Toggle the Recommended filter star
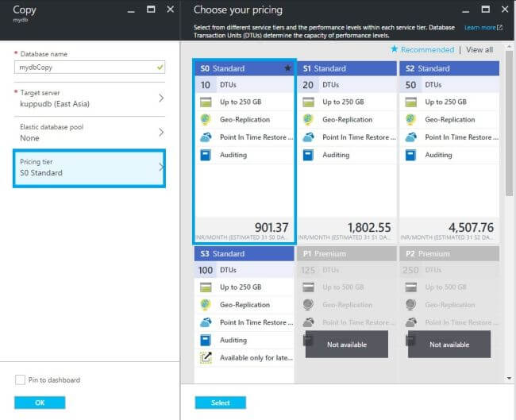The width and height of the screenshot is (516, 420). pyautogui.click(x=394, y=49)
